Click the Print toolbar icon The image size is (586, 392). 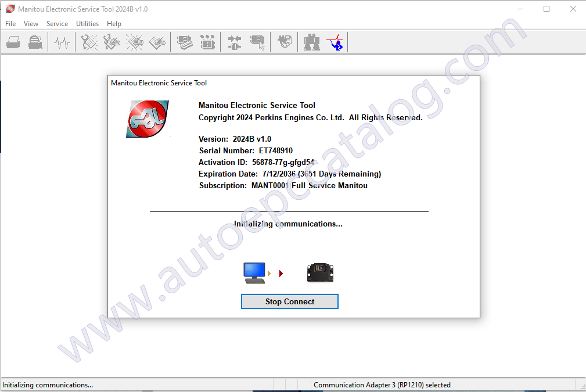tap(13, 42)
